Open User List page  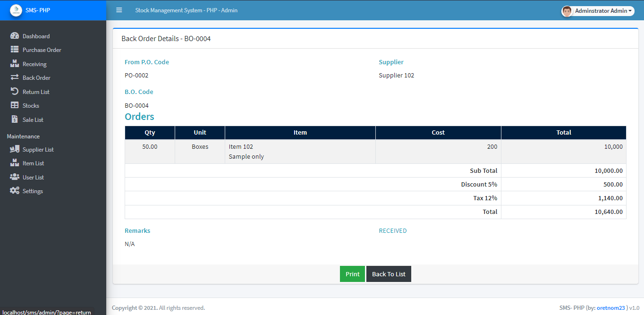[53, 177]
